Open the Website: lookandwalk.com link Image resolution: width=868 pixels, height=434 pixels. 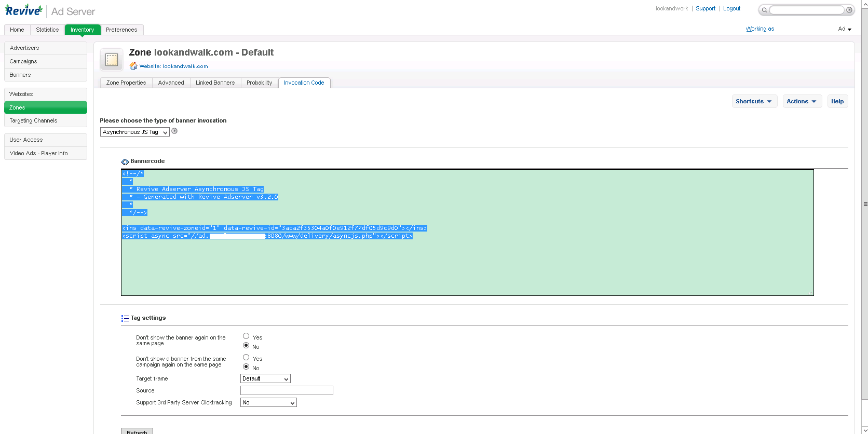[173, 66]
